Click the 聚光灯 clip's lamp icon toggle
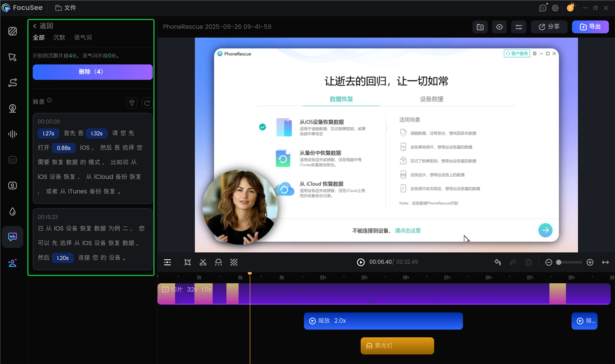The image size is (615, 364). click(x=369, y=346)
